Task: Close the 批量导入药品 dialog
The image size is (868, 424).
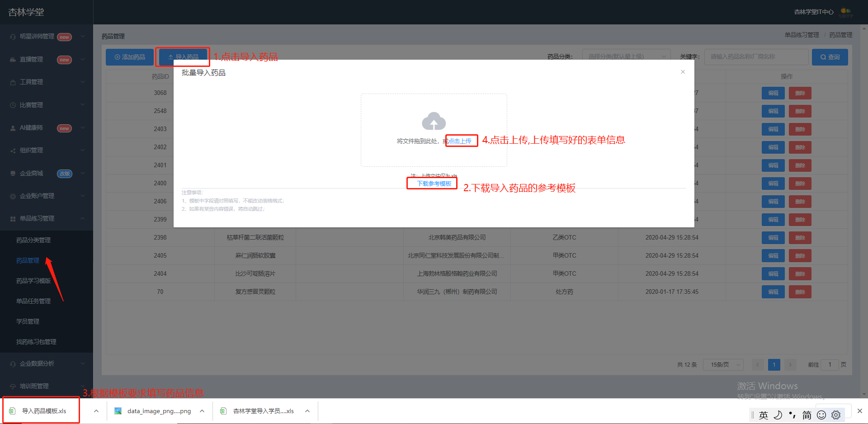Action: (x=683, y=72)
